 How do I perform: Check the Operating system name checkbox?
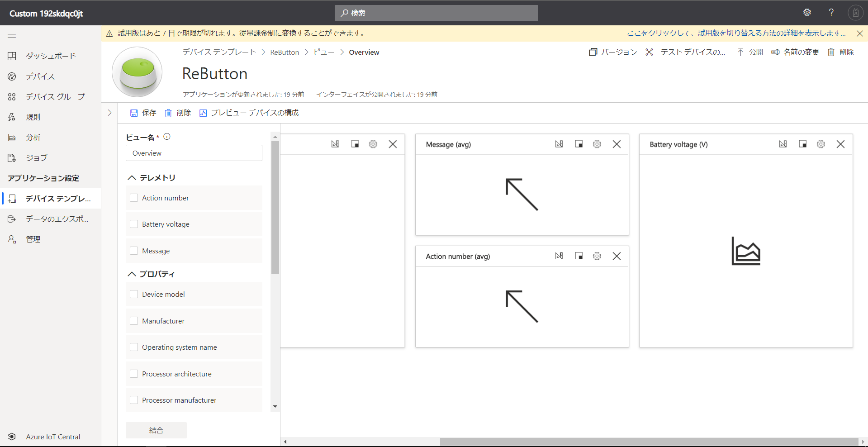134,347
